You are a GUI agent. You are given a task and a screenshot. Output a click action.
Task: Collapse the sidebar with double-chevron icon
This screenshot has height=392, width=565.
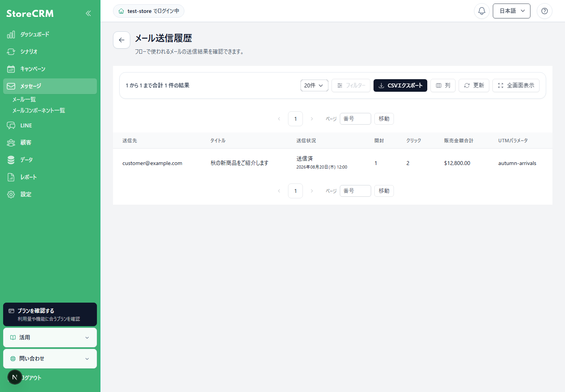[88, 13]
